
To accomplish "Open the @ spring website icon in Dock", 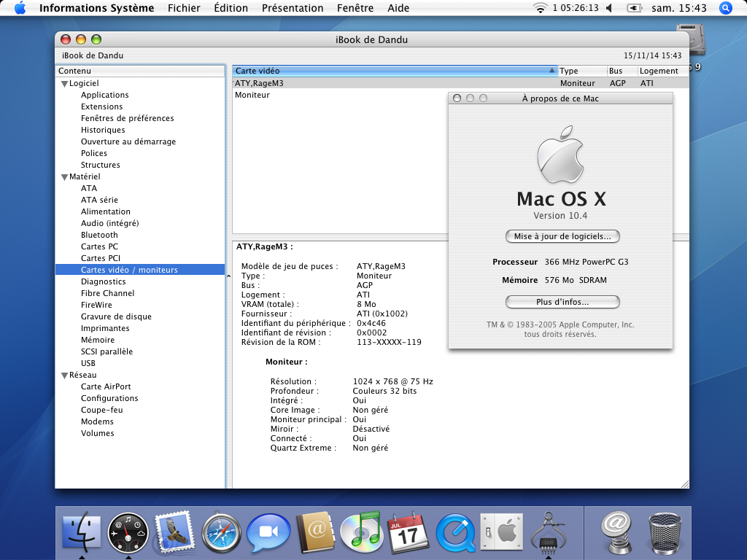I will [616, 532].
